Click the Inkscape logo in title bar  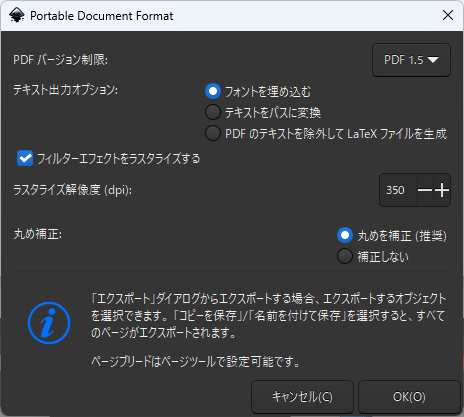click(16, 15)
